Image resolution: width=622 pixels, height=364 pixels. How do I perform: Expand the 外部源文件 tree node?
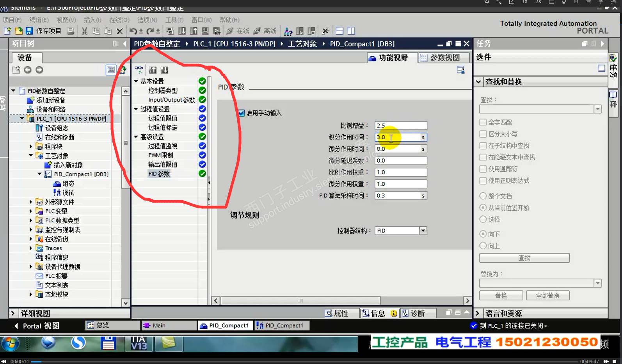(31, 202)
